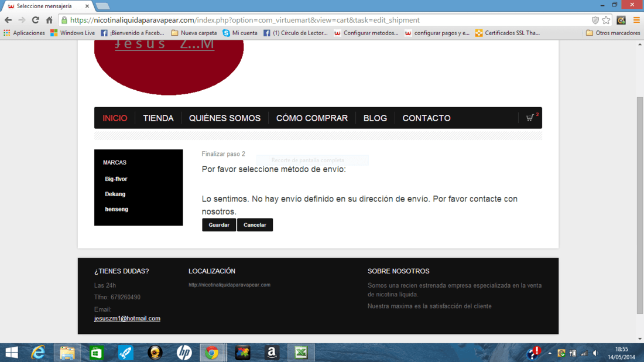The width and height of the screenshot is (644, 362).
Task: Open the BLOG menu item
Action: coord(375,118)
